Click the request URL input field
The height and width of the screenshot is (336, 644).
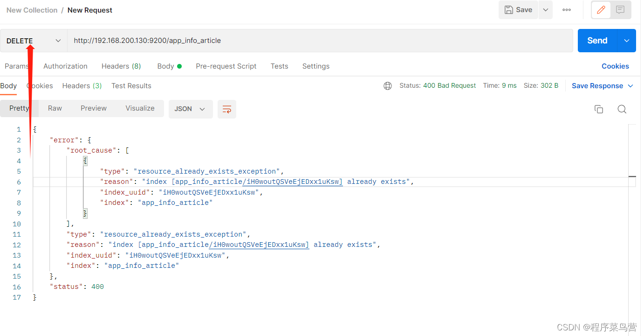point(320,41)
